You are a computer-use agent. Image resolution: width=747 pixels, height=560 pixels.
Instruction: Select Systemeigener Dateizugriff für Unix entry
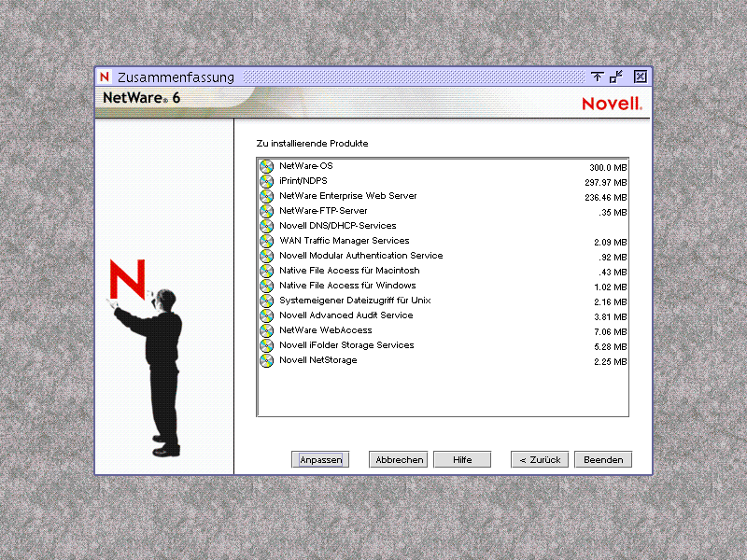click(443, 301)
